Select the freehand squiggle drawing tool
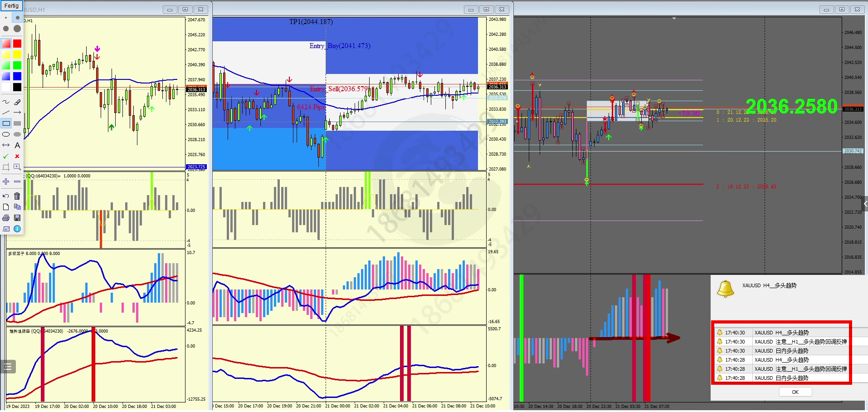Screen dimensions: 868x412 point(6,102)
